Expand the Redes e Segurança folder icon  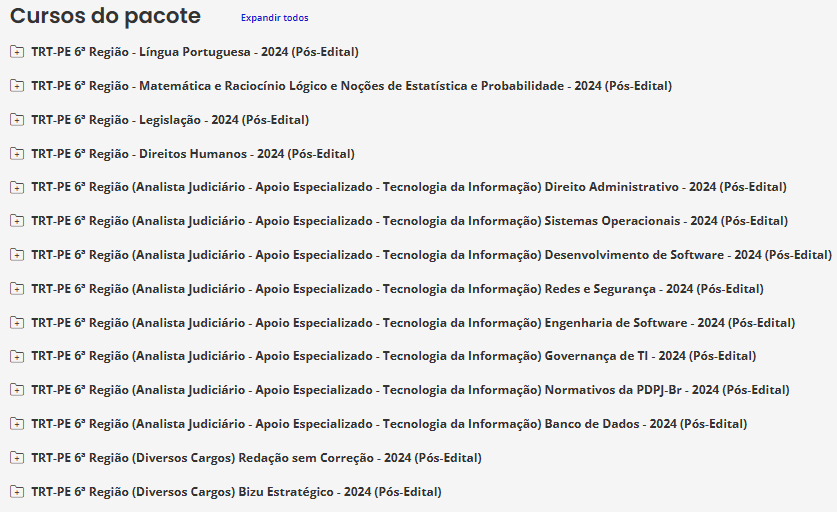pos(17,289)
